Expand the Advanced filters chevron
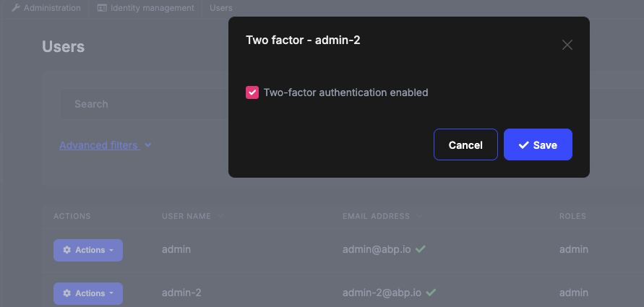 pyautogui.click(x=148, y=145)
